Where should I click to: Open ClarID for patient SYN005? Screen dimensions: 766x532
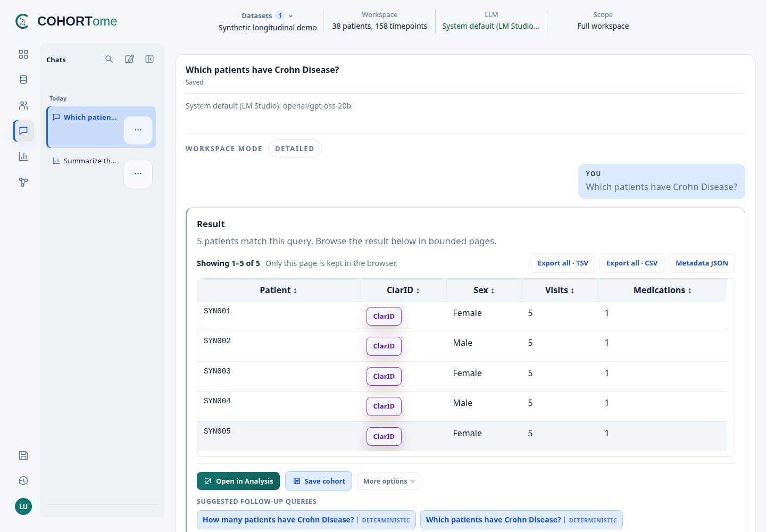click(x=384, y=437)
